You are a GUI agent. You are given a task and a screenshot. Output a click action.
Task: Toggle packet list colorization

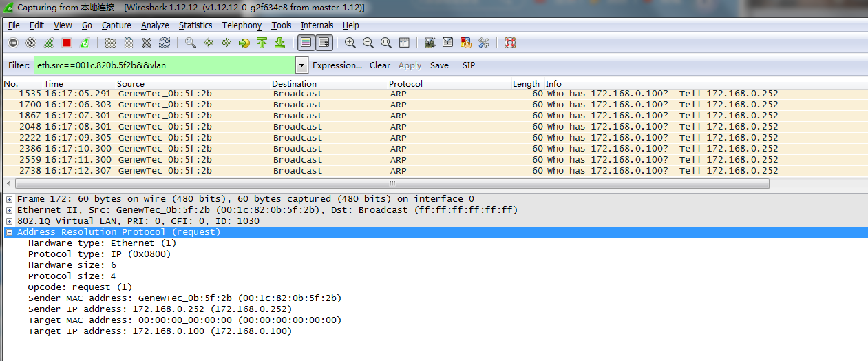pos(306,43)
